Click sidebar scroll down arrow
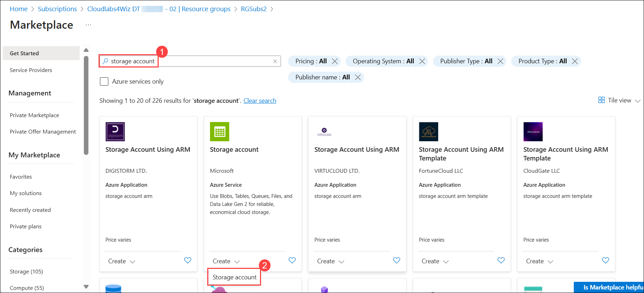This screenshot has width=644, height=293. (x=86, y=287)
